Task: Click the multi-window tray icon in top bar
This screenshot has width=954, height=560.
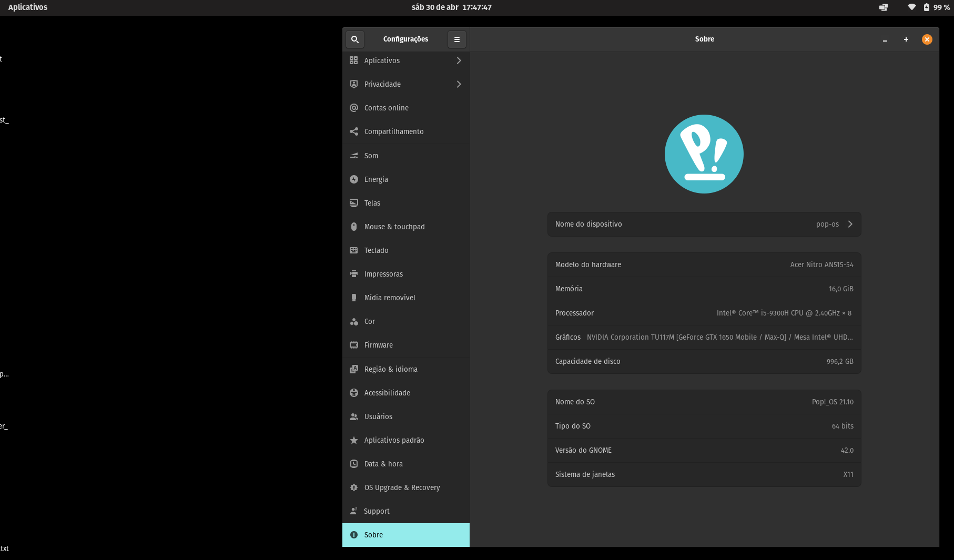Action: pyautogui.click(x=884, y=7)
